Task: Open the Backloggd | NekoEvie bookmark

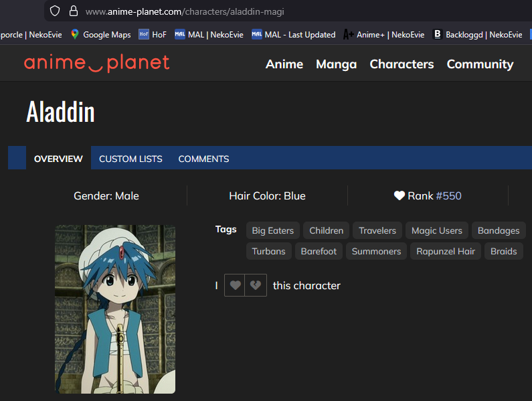Action: pyautogui.click(x=478, y=35)
